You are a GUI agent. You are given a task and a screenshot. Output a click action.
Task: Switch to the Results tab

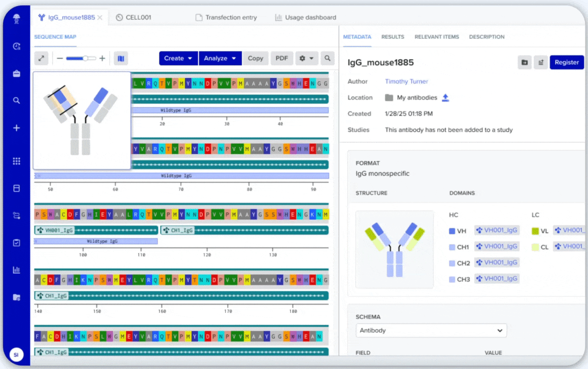[393, 37]
